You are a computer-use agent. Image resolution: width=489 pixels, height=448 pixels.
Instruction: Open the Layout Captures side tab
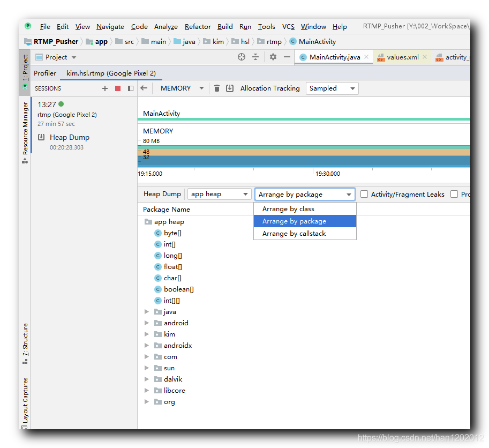coord(25,402)
